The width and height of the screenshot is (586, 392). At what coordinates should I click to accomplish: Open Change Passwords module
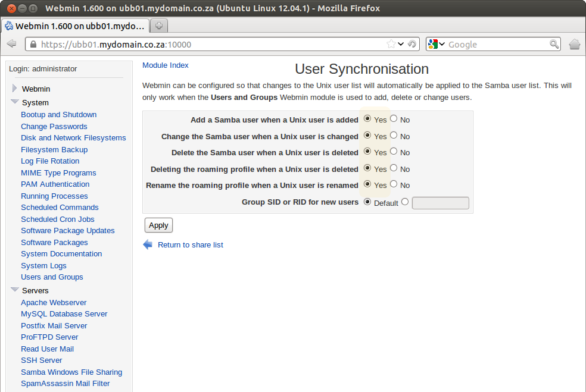click(54, 127)
